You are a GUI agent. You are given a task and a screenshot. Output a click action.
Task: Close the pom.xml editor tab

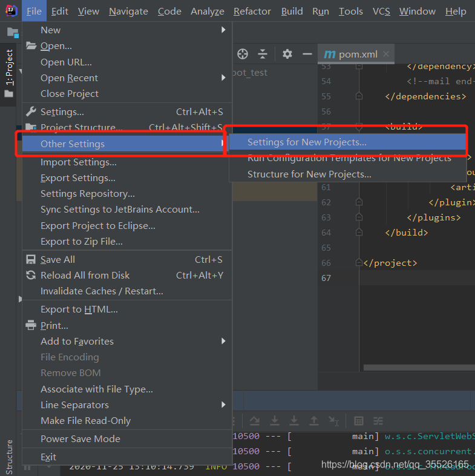point(386,54)
